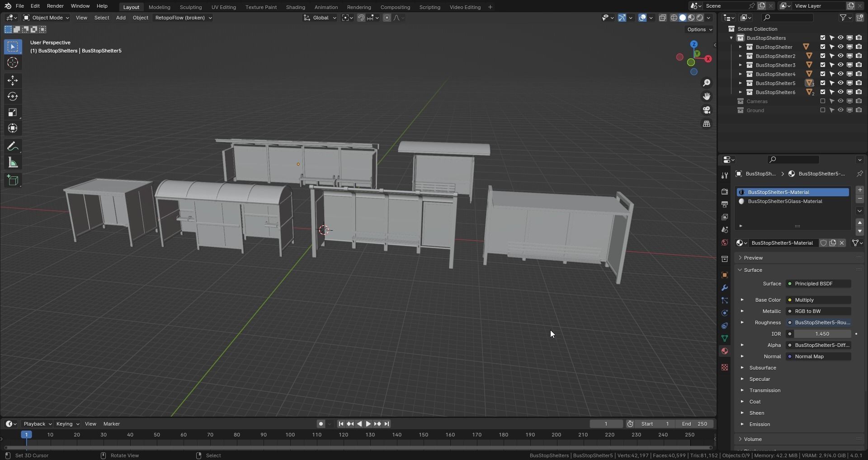Open the Modifiers wrench properties tab

point(725,288)
